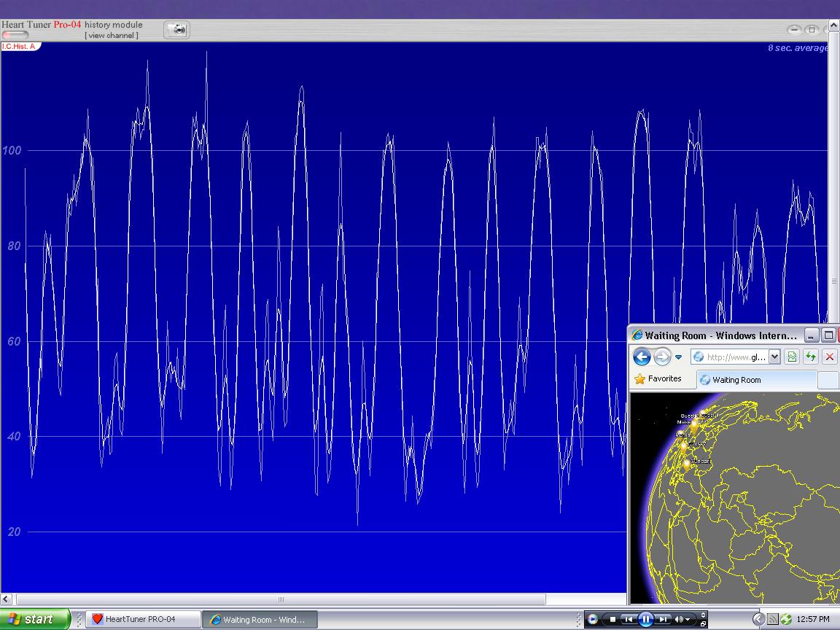Open the volume dropdown arrow in the Media Player toolbar

(688, 620)
